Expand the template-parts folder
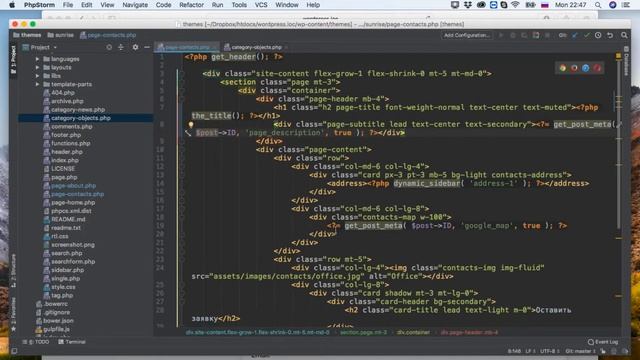The image size is (640, 360). tap(37, 84)
